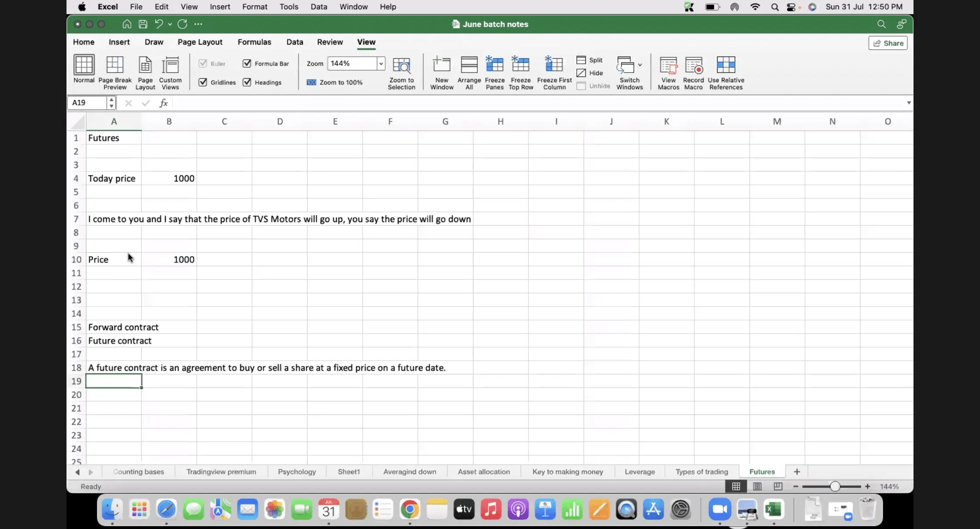Click the zoom slider in status bar
980x529 pixels.
pyautogui.click(x=834, y=487)
